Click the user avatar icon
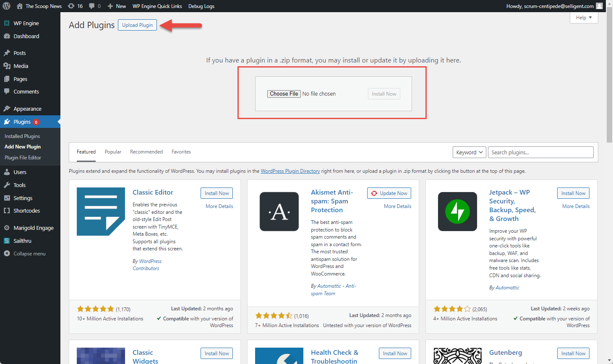Viewport: 613px width, 364px height. (x=600, y=6)
